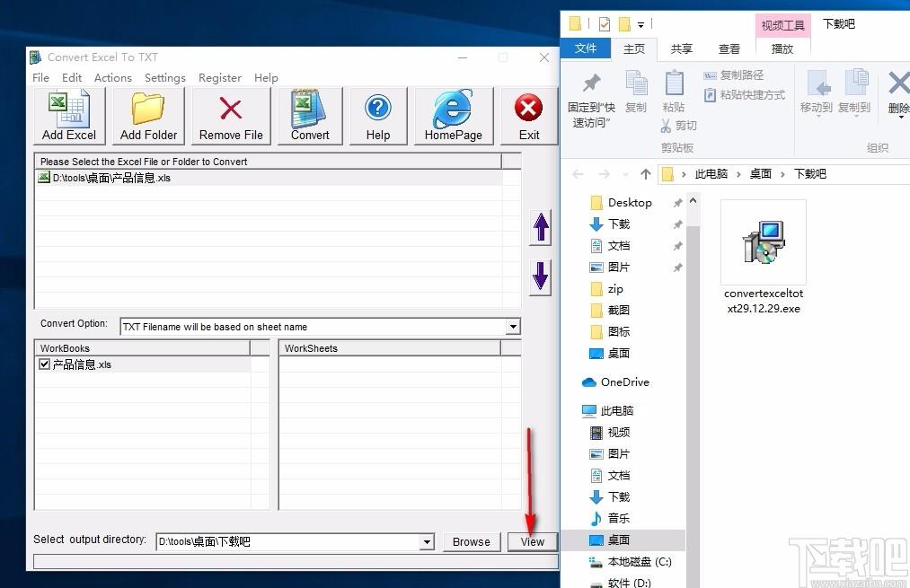
Task: Click the output directory path field
Action: coord(288,541)
